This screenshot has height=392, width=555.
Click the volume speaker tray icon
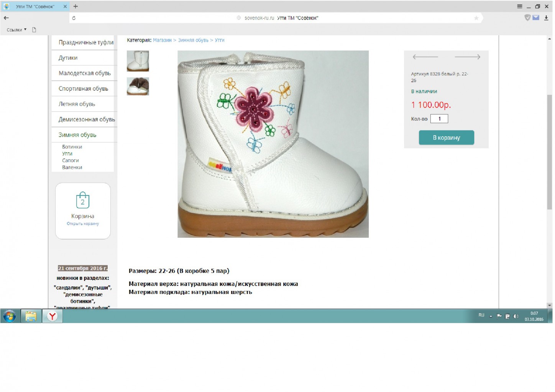[516, 316]
